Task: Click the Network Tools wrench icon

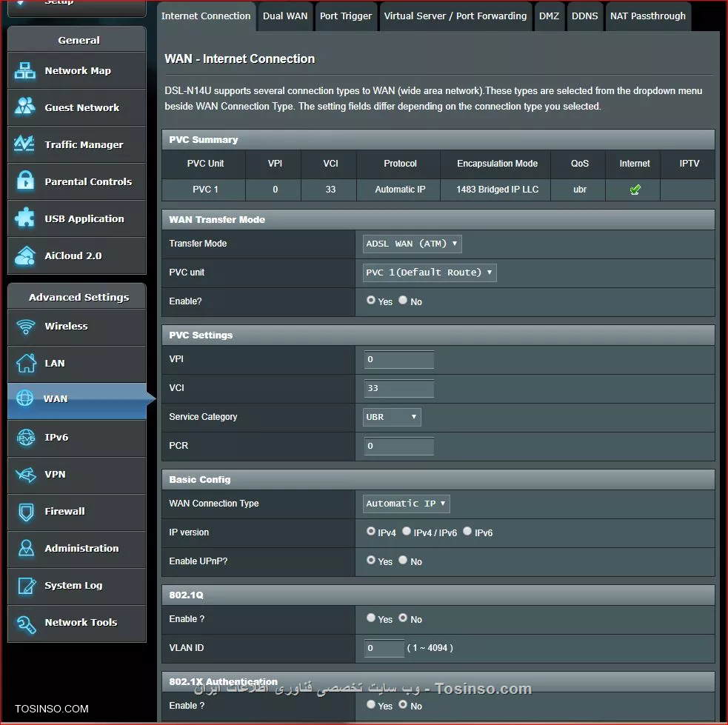Action: coord(26,624)
